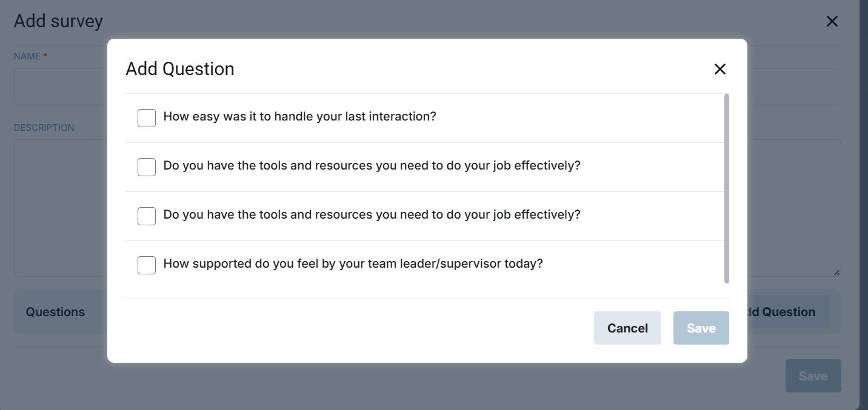Click the "How easy was it to handle" question text
The image size is (868, 410).
pos(299,116)
